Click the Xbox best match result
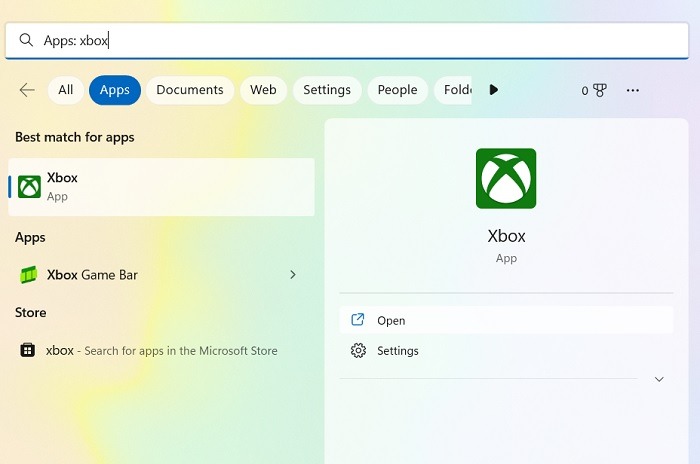700x464 pixels. tap(161, 187)
